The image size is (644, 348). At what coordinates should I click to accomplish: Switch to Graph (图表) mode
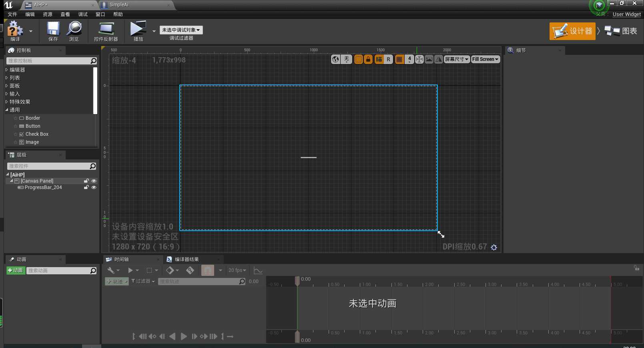pyautogui.click(x=621, y=31)
